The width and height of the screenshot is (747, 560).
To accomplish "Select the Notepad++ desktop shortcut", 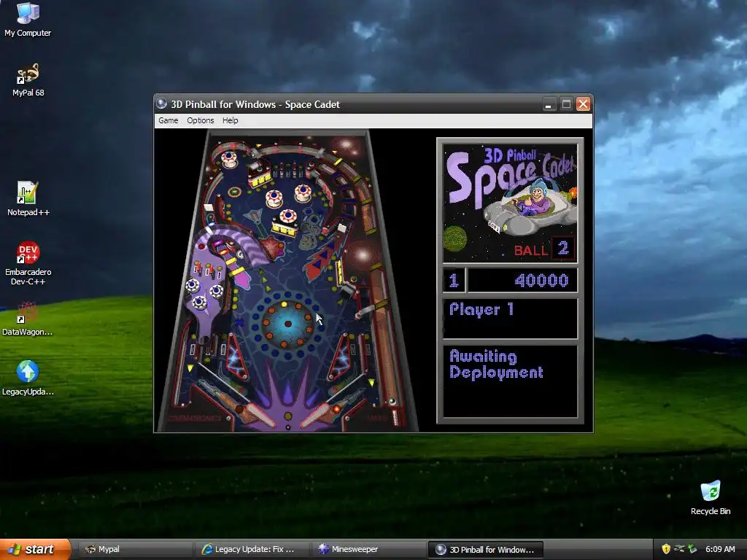I will (x=28, y=199).
